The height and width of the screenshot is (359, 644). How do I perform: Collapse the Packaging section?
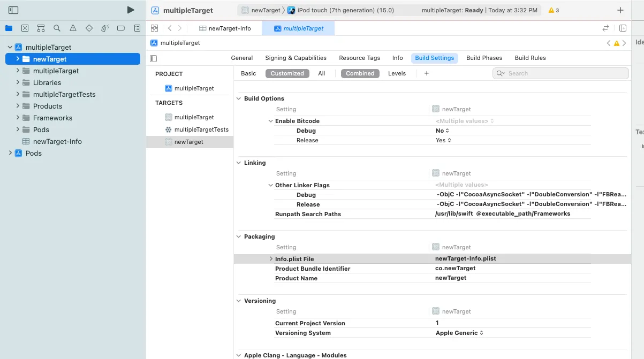(x=239, y=236)
